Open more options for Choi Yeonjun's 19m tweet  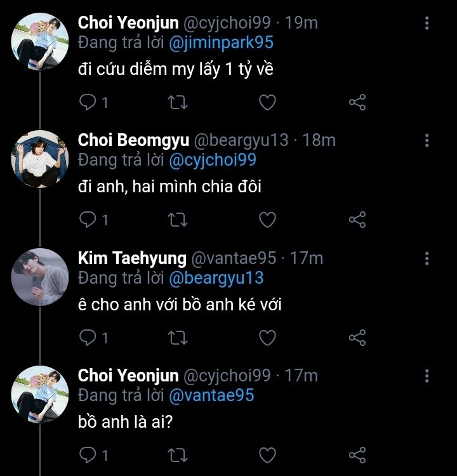[427, 23]
